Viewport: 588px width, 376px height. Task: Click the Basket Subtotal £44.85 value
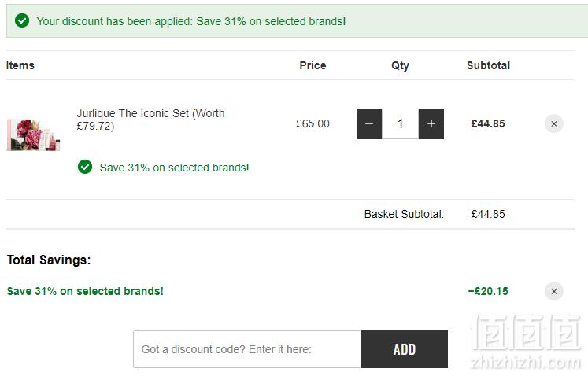click(488, 214)
